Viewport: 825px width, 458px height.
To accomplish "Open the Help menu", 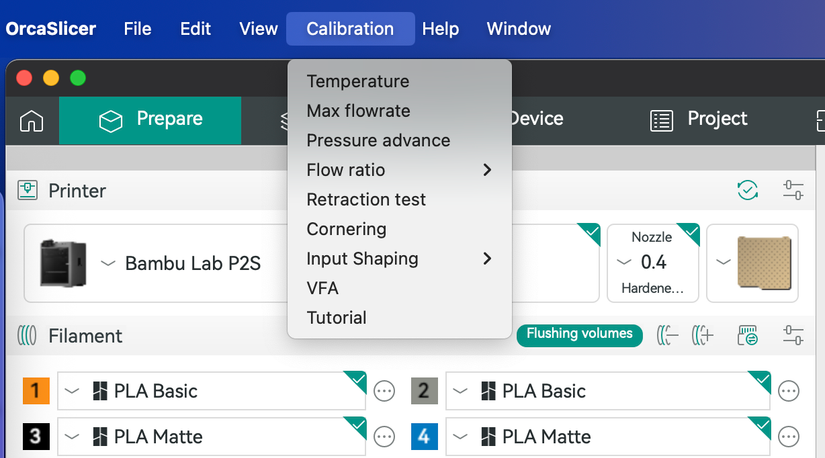I will pos(440,28).
